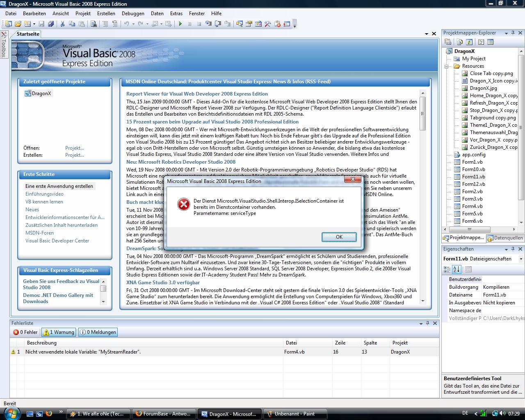Open the Undo history dropdown arrow
Screen dimensions: 525x420
[133, 24]
